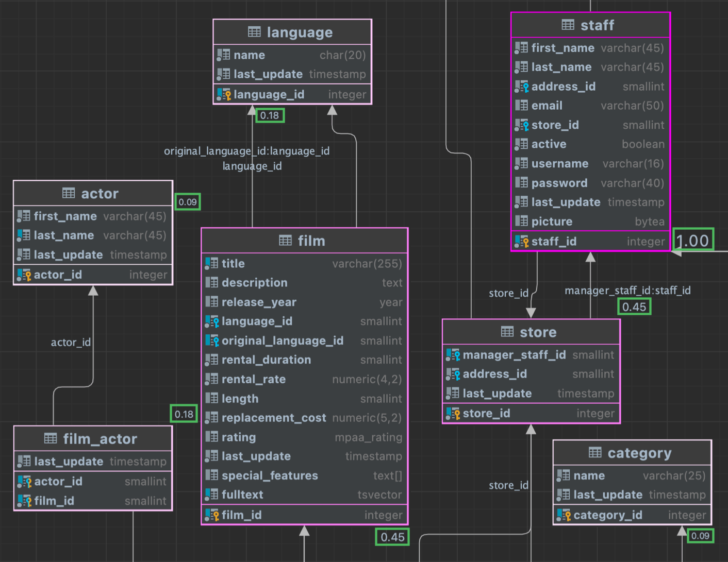Click the primary key icon beside film_id
The image size is (728, 562).
212,515
